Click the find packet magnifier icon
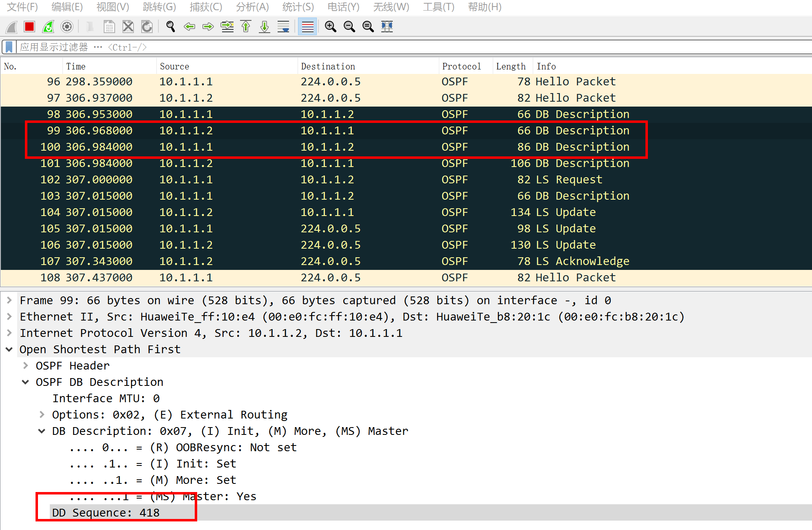This screenshot has height=530, width=812. [171, 27]
